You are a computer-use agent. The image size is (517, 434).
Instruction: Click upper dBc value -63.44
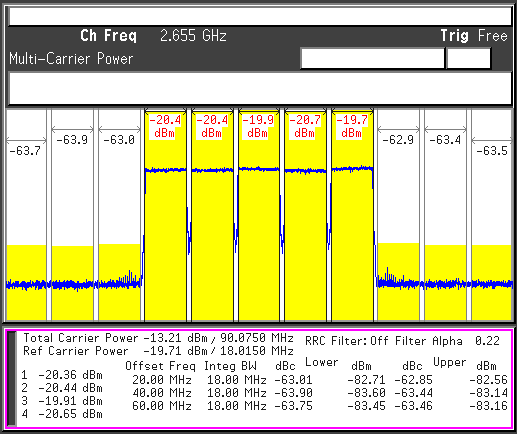(x=413, y=393)
